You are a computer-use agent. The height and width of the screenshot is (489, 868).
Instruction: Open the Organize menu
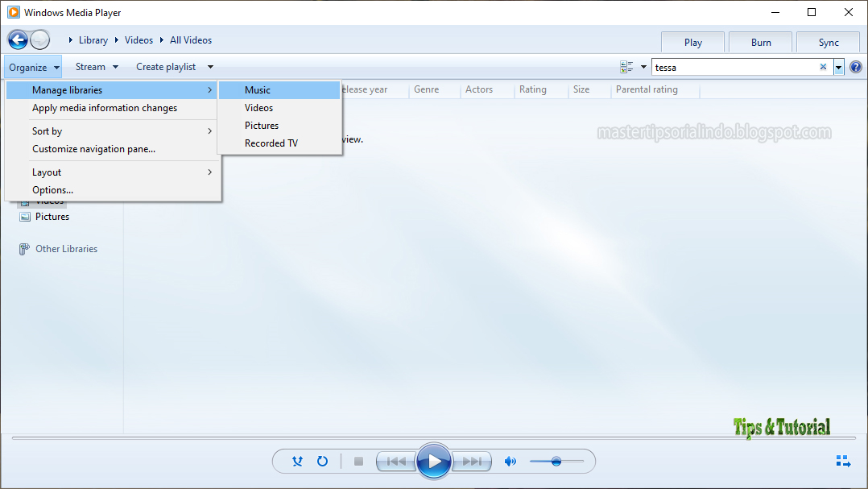(33, 67)
